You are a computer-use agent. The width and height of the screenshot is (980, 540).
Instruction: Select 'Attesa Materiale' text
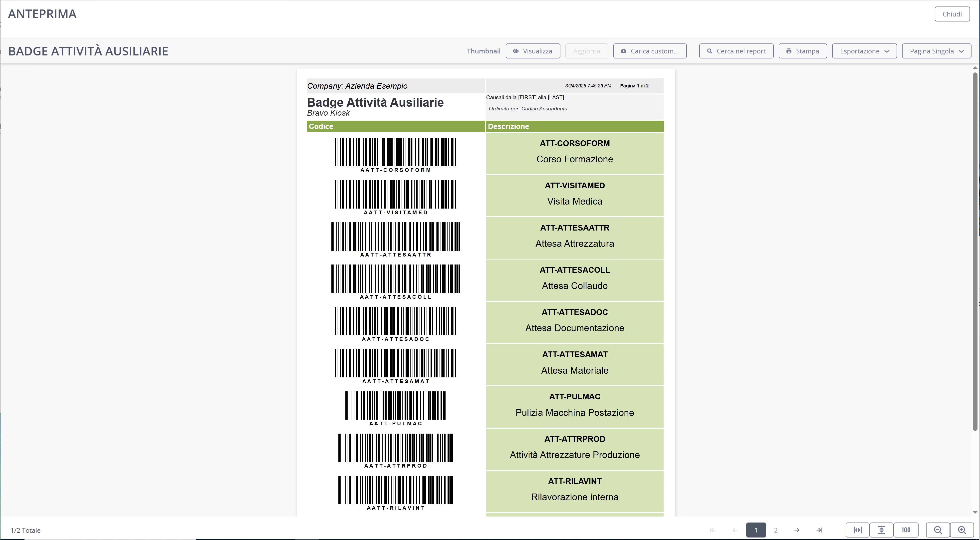574,370
